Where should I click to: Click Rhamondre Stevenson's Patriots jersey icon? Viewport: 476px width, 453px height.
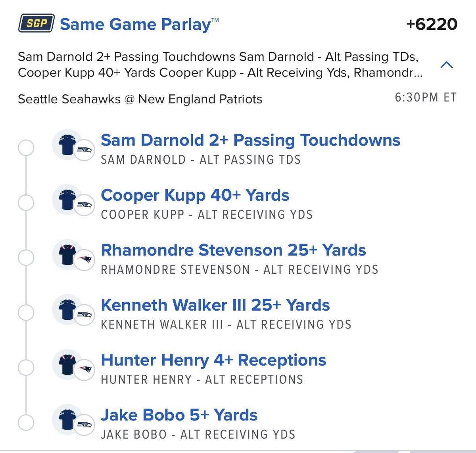[x=67, y=255]
